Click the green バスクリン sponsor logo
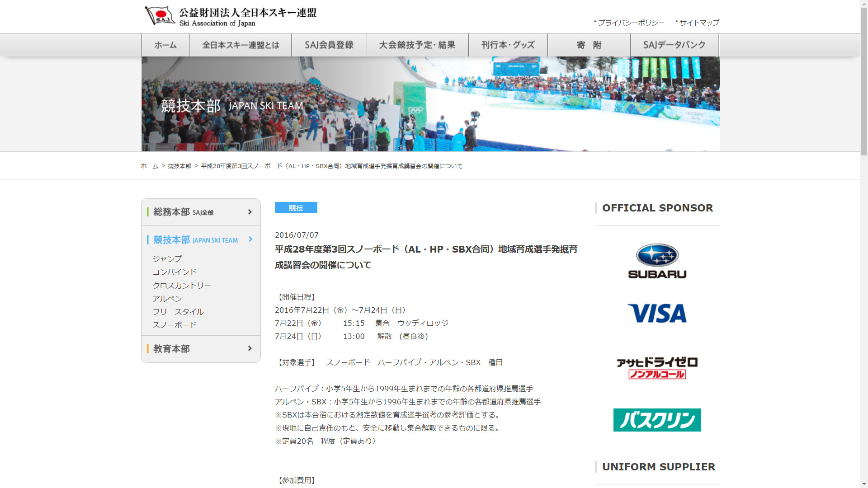Screen dimensions: 868x488 coord(657,420)
